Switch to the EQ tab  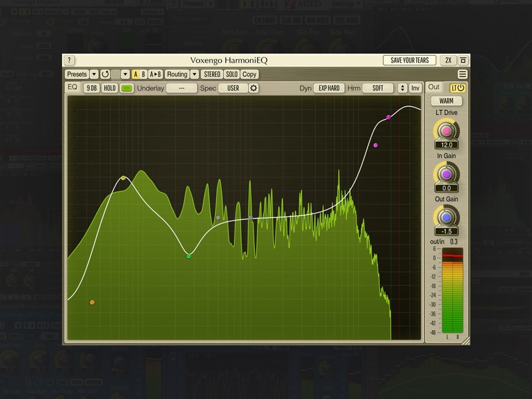pos(73,87)
